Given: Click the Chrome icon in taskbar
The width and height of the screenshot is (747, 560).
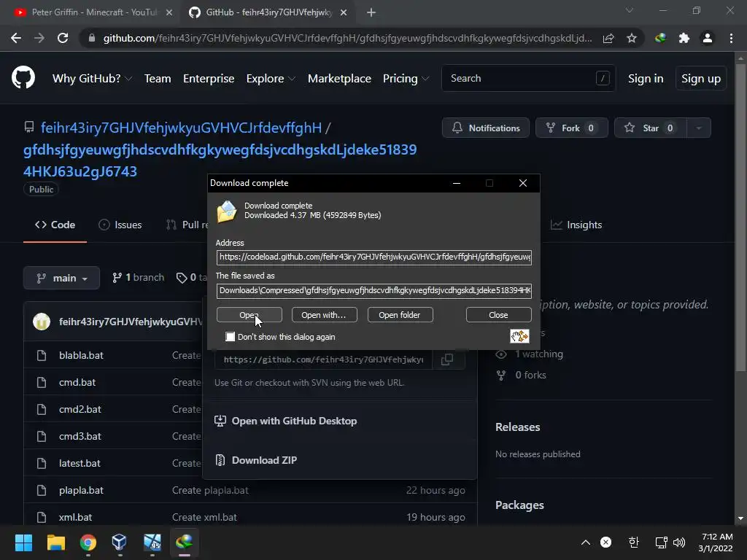Looking at the screenshot, I should 88,542.
